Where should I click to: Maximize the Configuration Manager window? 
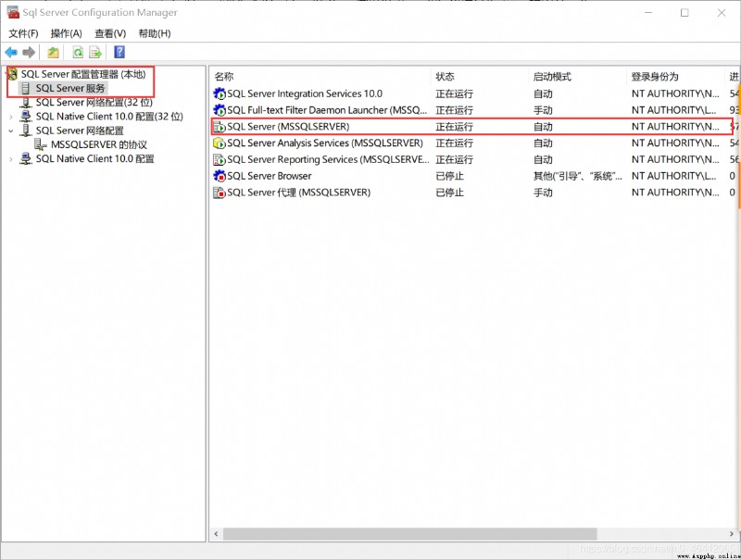(684, 13)
